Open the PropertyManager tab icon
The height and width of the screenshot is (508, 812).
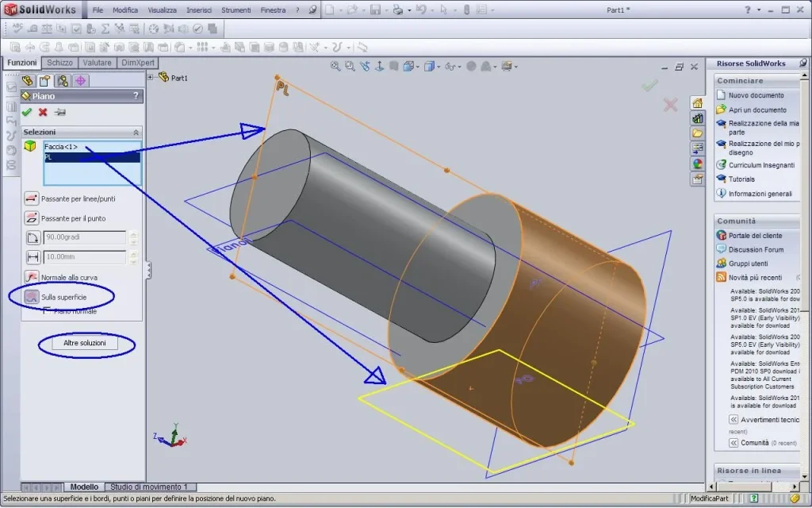(45, 81)
